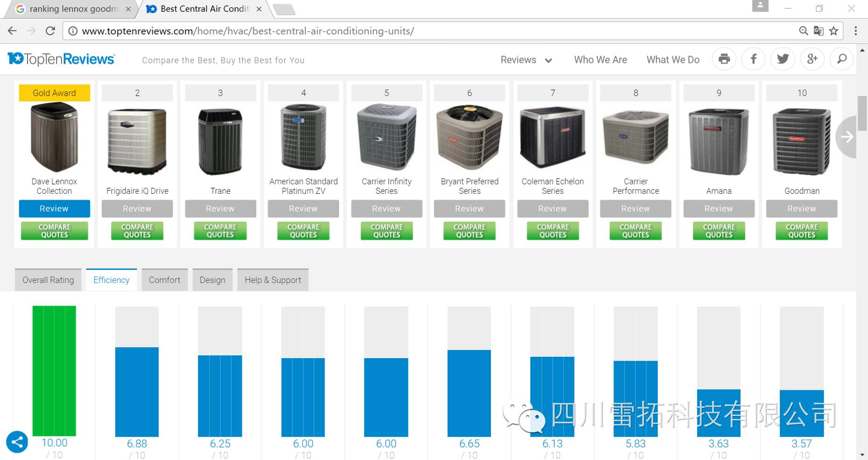Select the Carrier Infinity Series unit image
Image resolution: width=868 pixels, height=460 pixels.
click(386, 137)
